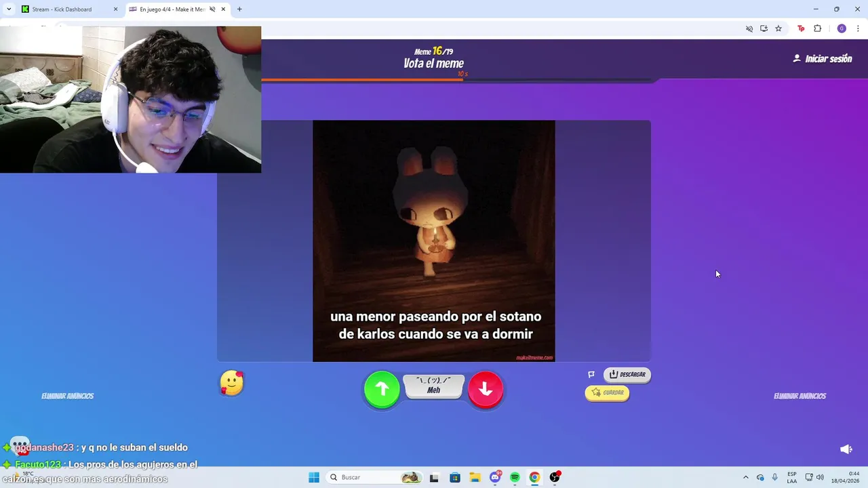The height and width of the screenshot is (488, 868).
Task: Click the meme image with bunny
Action: coord(434,241)
